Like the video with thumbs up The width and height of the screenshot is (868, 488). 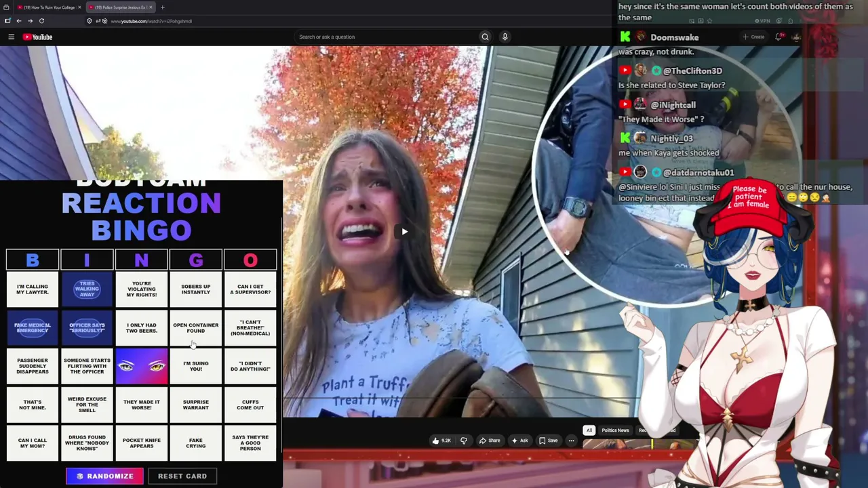point(441,441)
